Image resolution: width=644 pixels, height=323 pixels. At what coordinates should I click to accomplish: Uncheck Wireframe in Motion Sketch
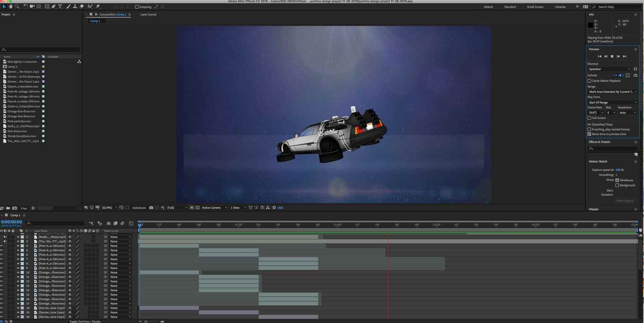coord(617,180)
